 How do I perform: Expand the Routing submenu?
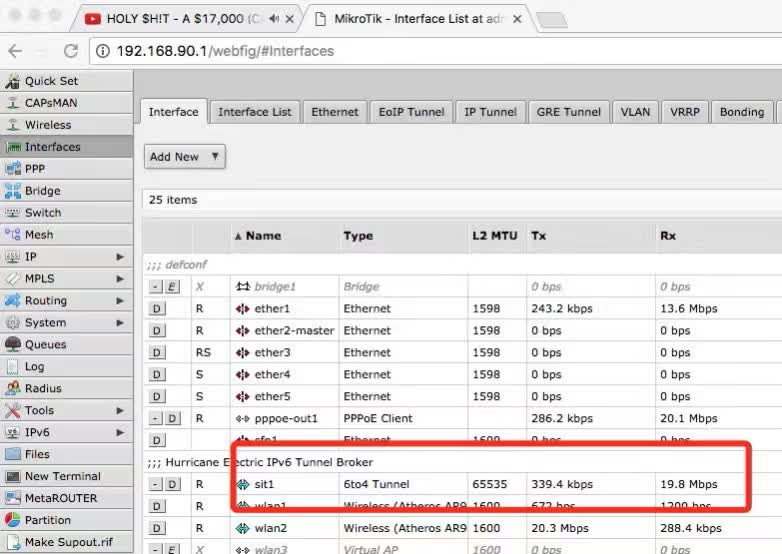click(x=120, y=300)
